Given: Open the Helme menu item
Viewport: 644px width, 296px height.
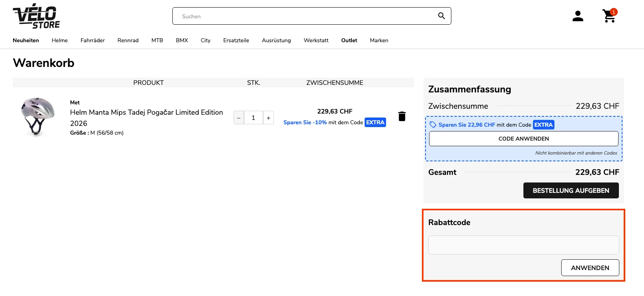Looking at the screenshot, I should (60, 40).
